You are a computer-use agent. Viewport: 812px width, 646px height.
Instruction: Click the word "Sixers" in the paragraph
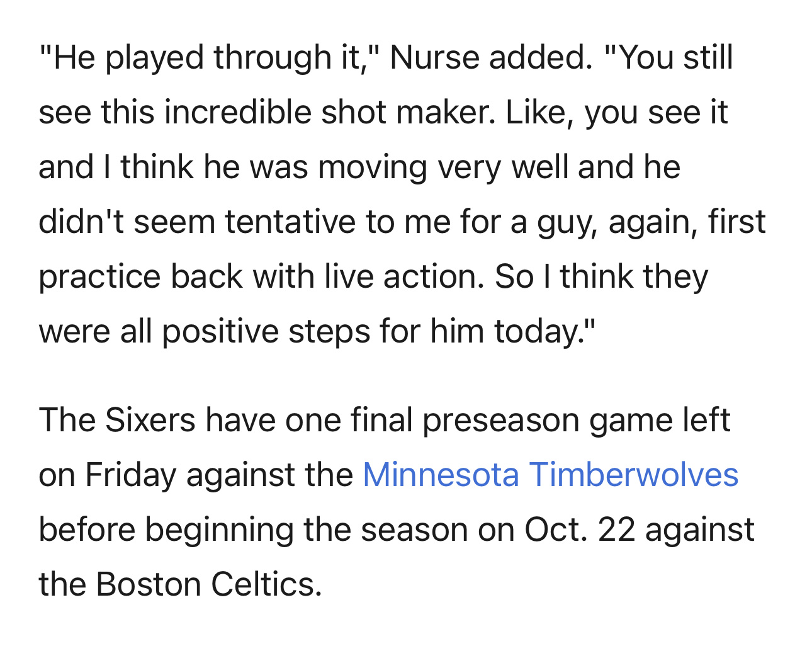click(x=150, y=419)
